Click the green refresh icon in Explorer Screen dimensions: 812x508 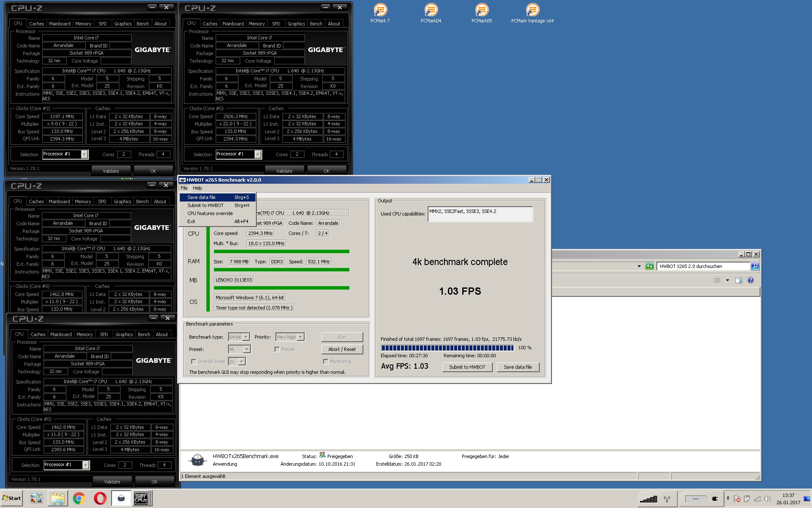pos(650,266)
